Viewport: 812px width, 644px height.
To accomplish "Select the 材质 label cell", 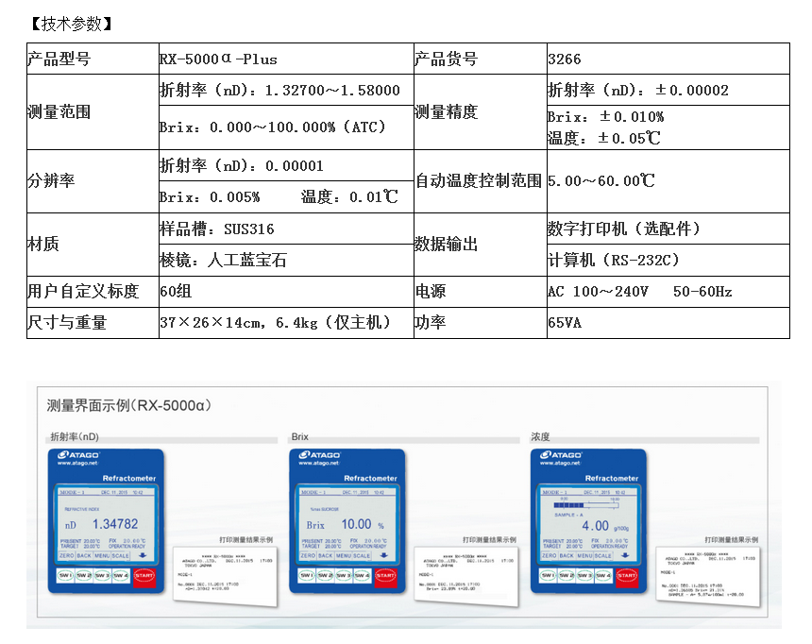I will tap(93, 244).
